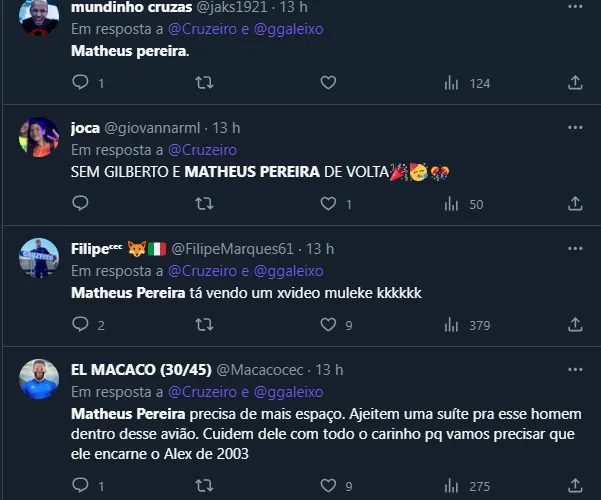The height and width of the screenshot is (500, 601).
Task: Retweet joca's tweet
Action: 204,204
